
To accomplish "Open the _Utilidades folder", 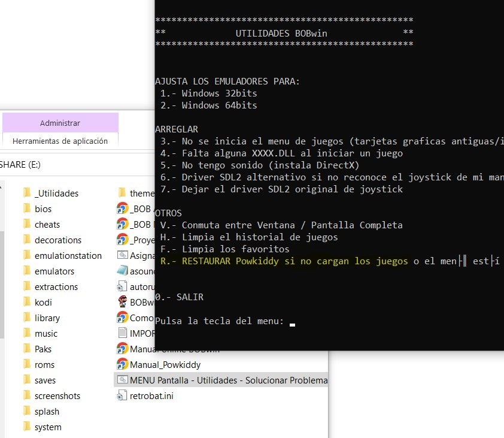I will coord(51,193).
